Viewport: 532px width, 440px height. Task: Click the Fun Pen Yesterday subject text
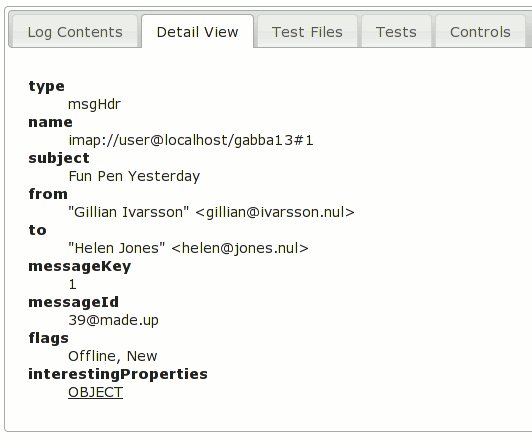point(134,176)
